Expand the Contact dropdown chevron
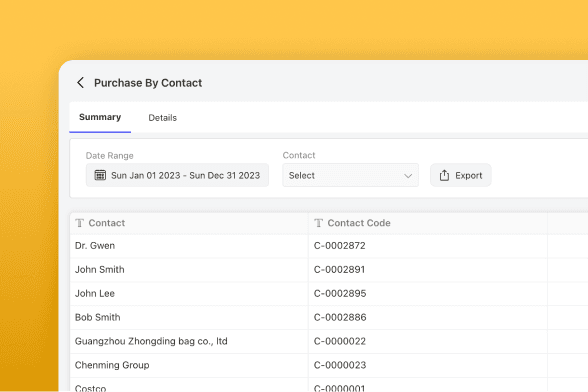This screenshot has width=588, height=392. (408, 176)
